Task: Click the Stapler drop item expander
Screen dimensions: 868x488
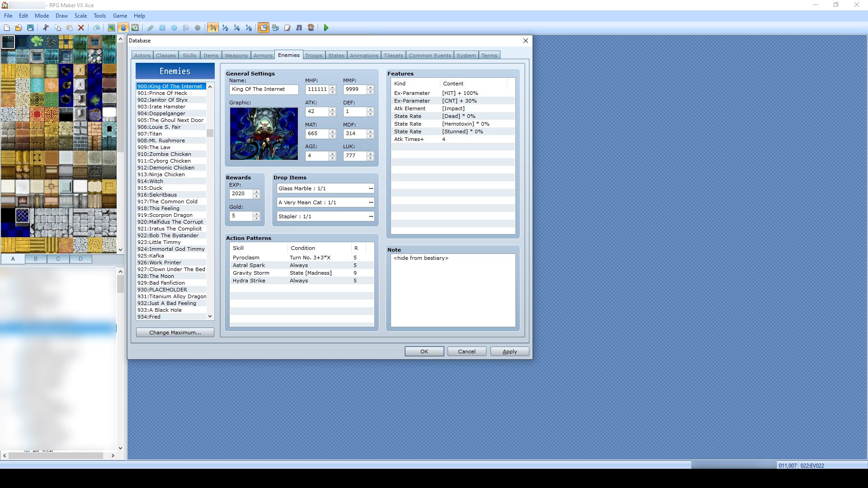Action: coord(371,216)
